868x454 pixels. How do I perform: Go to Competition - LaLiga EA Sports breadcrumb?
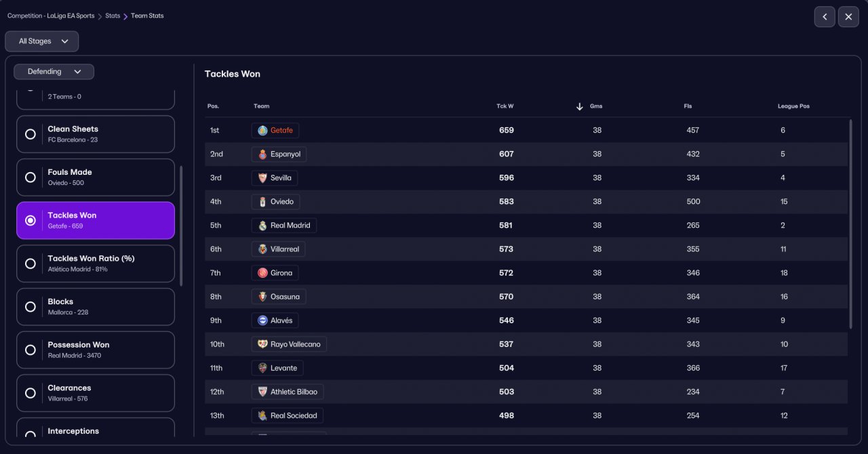[x=51, y=16]
